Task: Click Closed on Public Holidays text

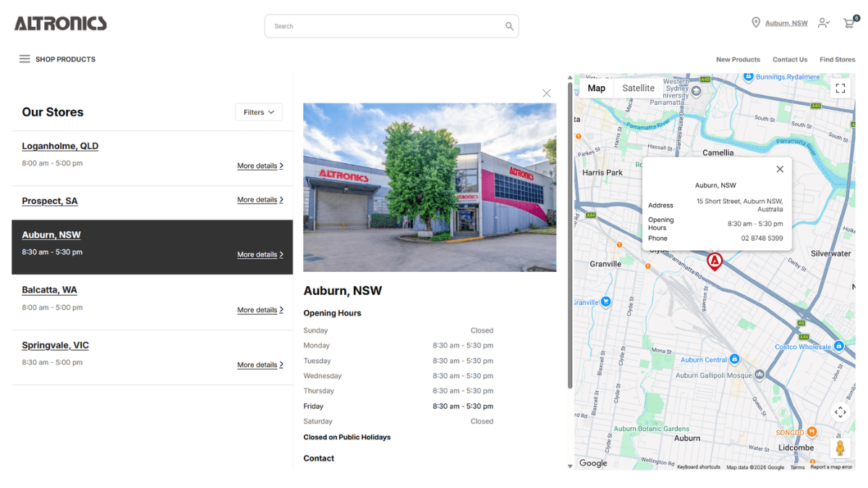Action: pos(347,437)
